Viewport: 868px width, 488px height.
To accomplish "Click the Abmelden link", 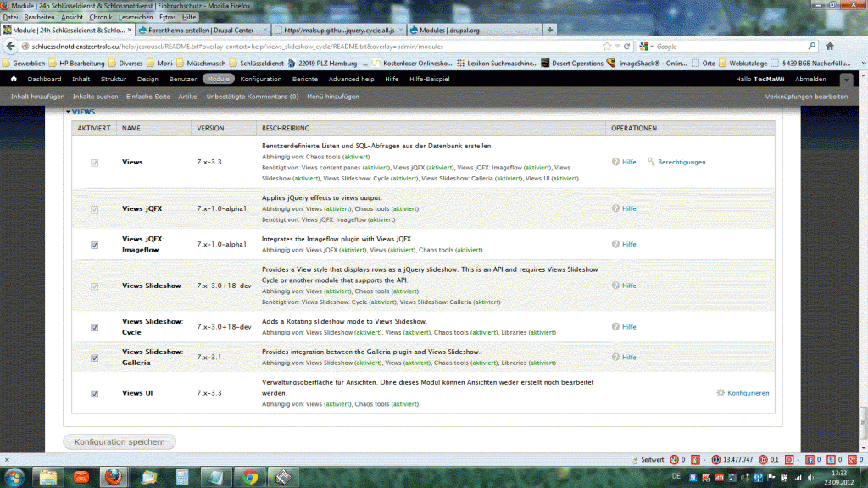I will (810, 79).
